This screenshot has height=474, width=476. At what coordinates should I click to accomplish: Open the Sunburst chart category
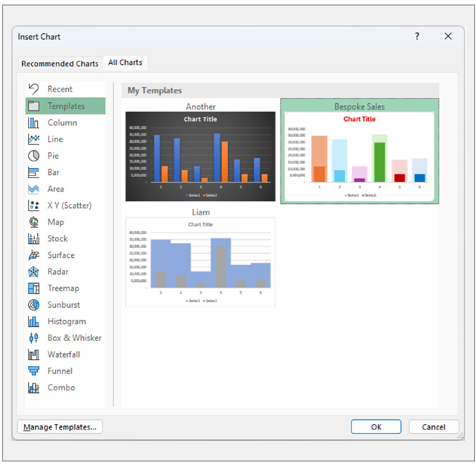click(x=34, y=305)
